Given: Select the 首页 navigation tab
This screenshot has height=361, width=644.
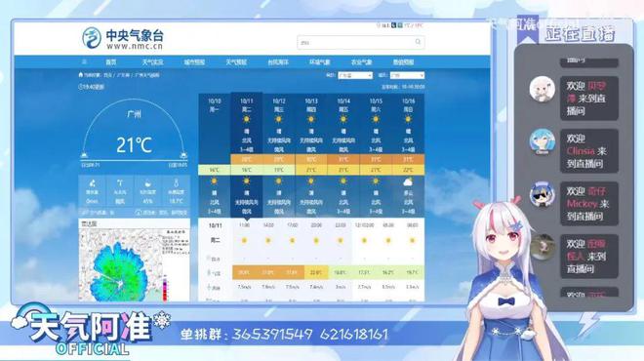Looking at the screenshot, I should click(111, 62).
